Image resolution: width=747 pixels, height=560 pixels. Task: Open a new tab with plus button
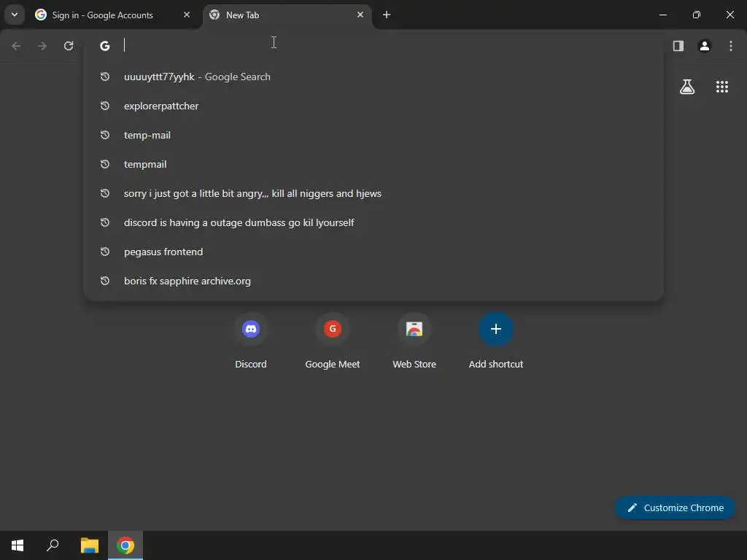pos(387,15)
